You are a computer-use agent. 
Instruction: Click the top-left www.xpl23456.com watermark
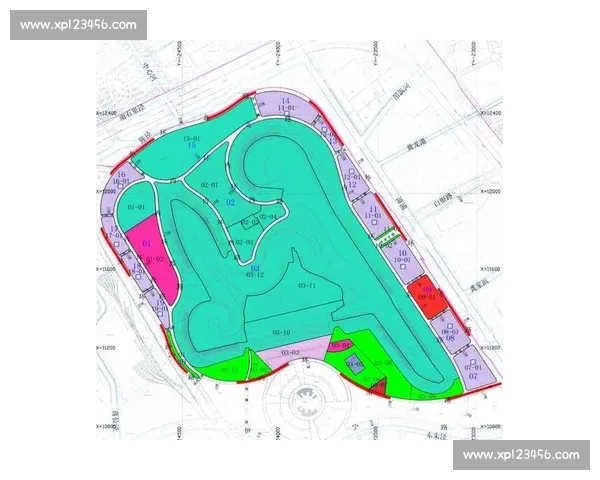click(x=78, y=25)
